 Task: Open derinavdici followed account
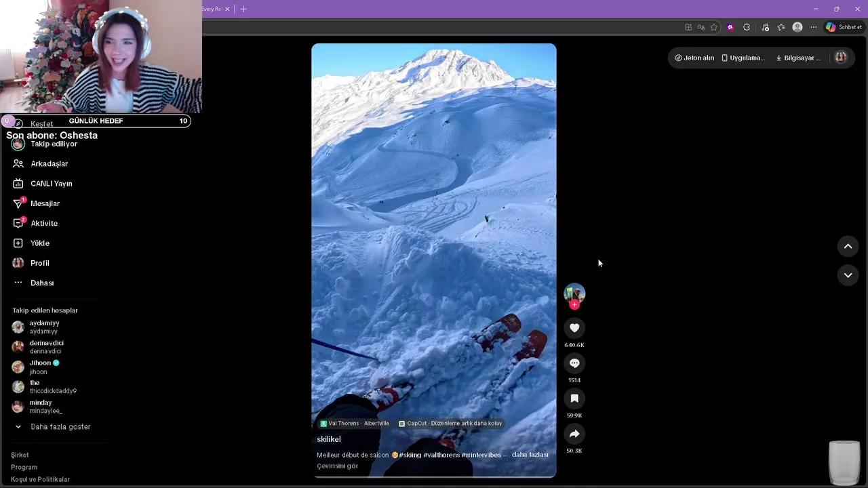tap(46, 346)
